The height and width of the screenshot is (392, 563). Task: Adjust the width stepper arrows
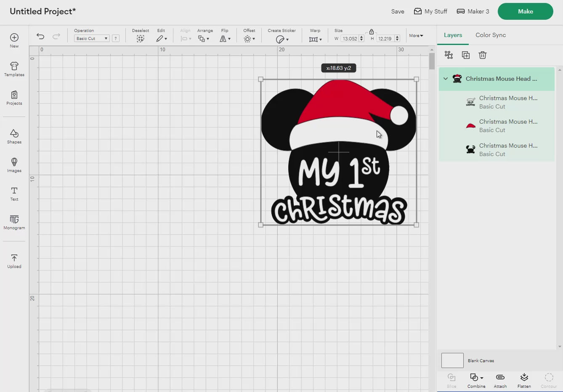pos(361,39)
